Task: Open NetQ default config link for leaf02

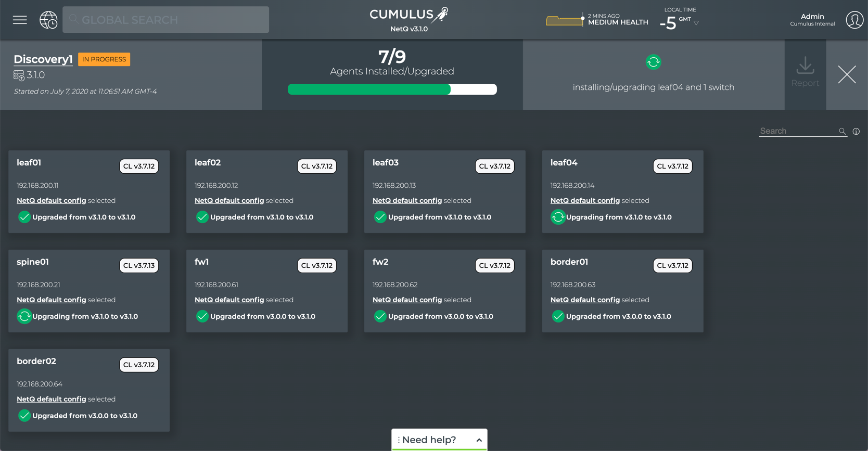Action: [229, 201]
